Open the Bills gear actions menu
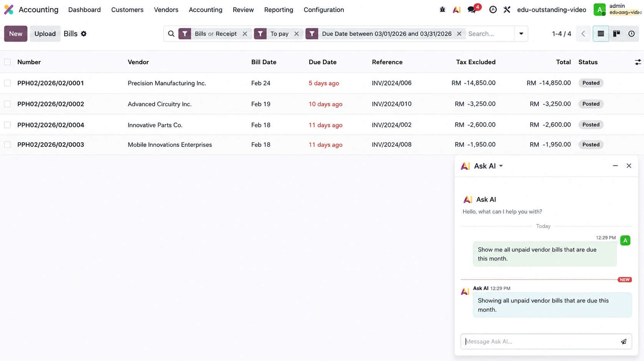 click(84, 34)
